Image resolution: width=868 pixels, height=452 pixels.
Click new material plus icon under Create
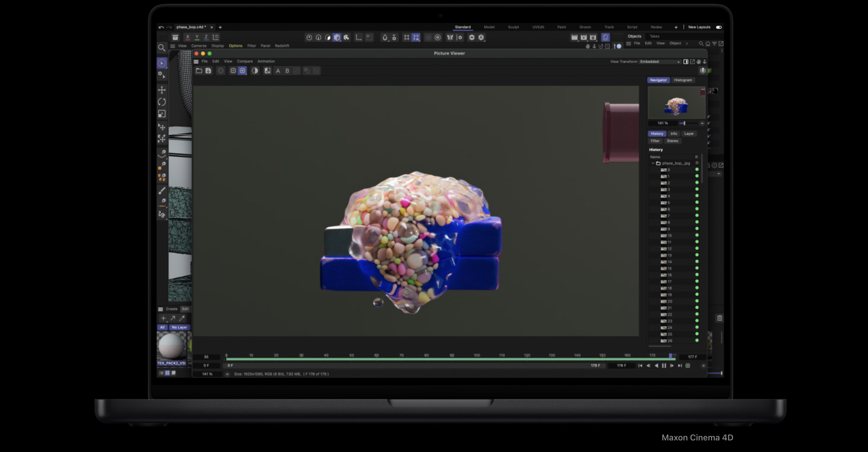(164, 318)
